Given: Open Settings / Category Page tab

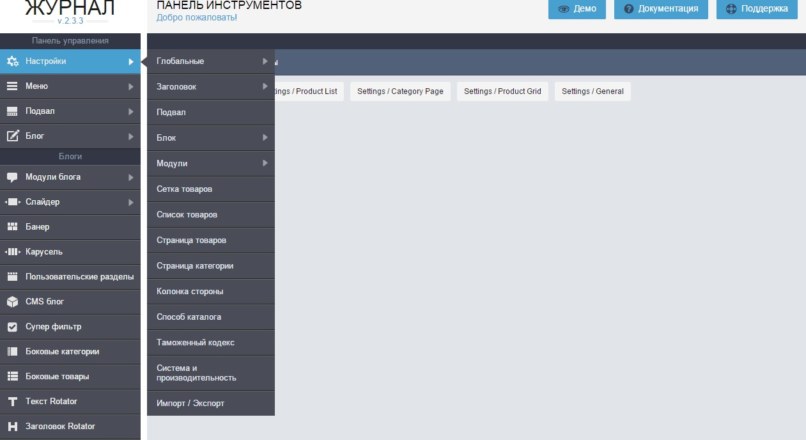Looking at the screenshot, I should tap(400, 91).
